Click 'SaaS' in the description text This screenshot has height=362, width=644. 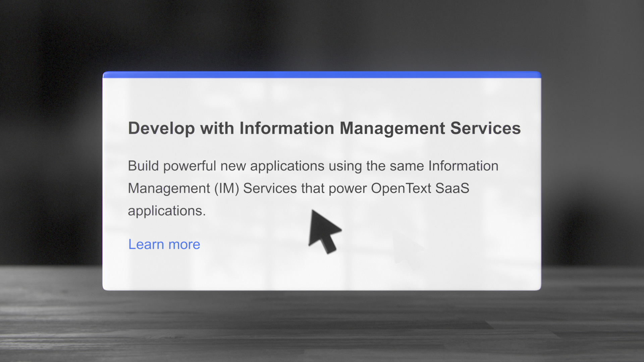point(452,188)
